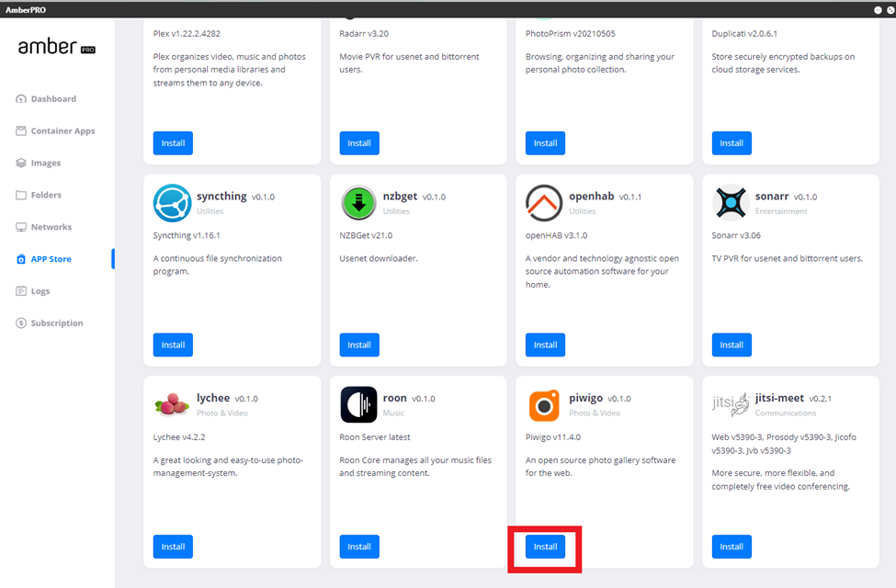Install the Plex app
The height and width of the screenshot is (588, 896).
click(173, 142)
